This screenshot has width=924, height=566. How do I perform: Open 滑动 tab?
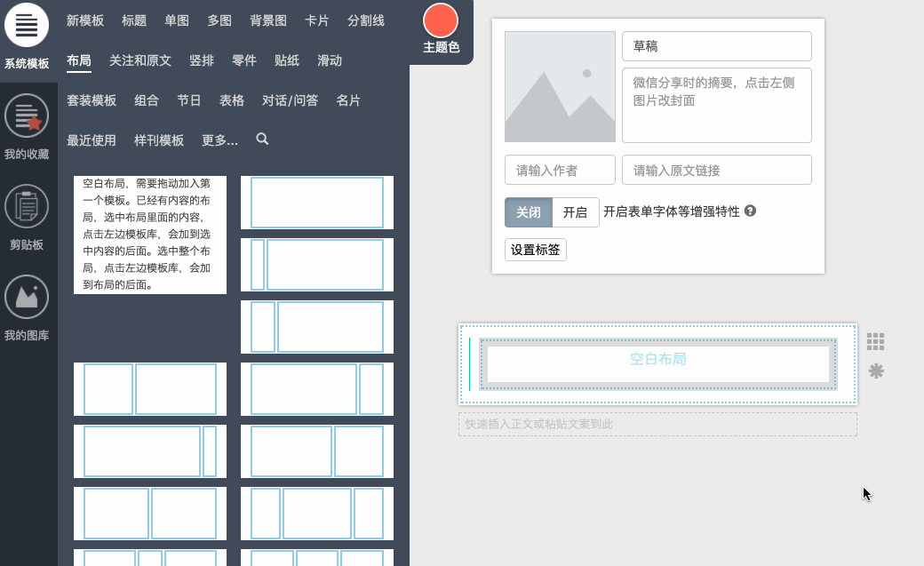point(330,60)
